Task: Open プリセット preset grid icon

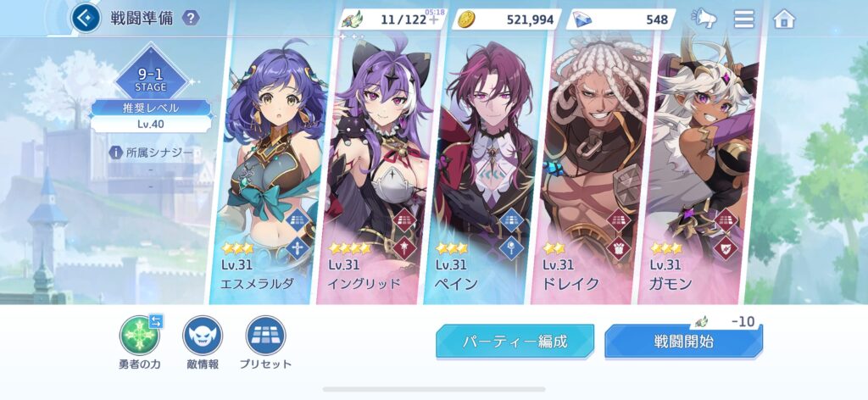Action: (x=265, y=336)
